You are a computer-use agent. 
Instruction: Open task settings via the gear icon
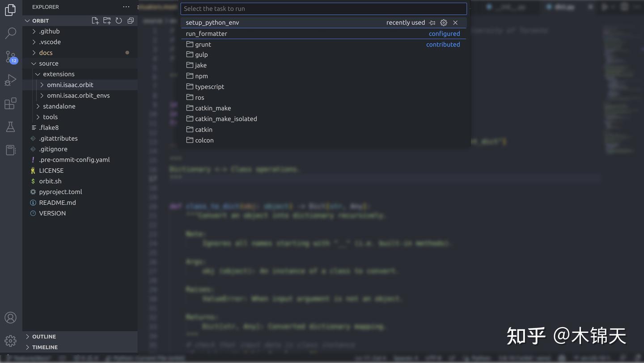[444, 22]
